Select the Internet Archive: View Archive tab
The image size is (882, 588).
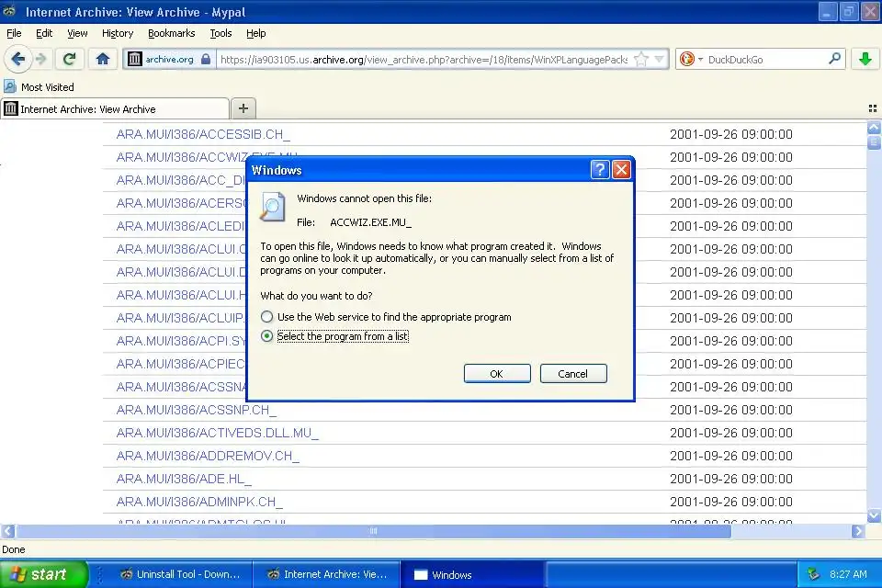(x=116, y=108)
